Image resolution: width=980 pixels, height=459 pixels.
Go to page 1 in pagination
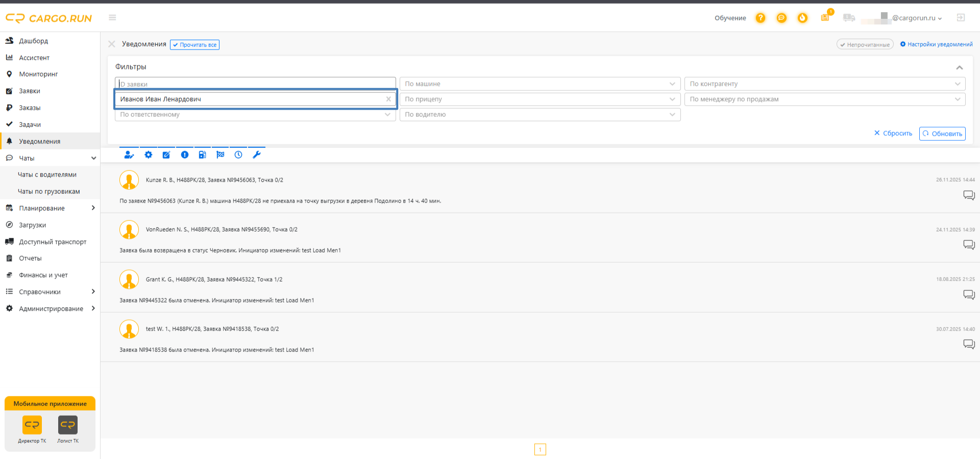[x=540, y=449]
